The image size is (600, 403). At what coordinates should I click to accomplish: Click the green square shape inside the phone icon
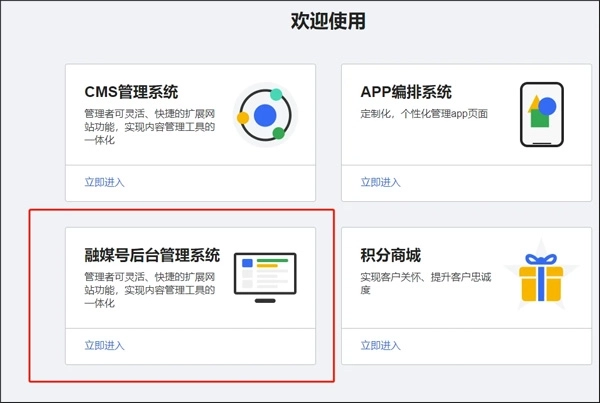(540, 120)
